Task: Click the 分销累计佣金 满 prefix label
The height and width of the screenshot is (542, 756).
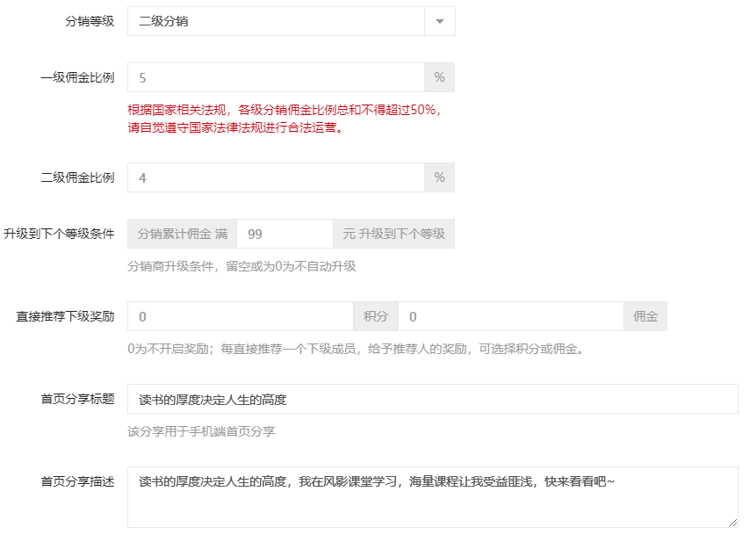Action: (x=183, y=234)
